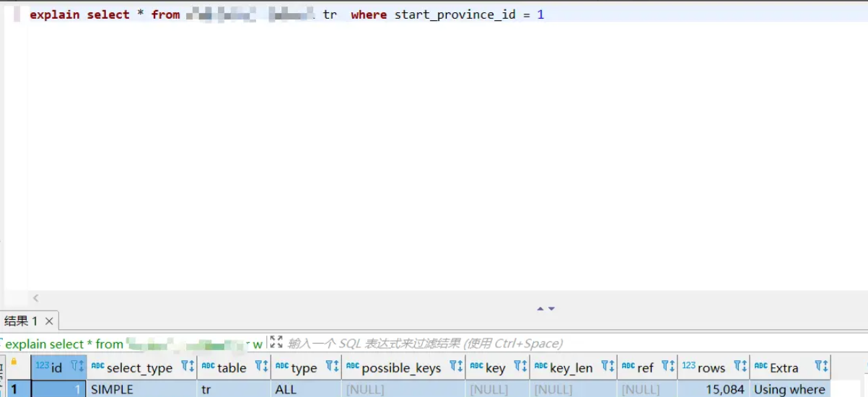Click the filter/sort icon in id column
The width and height of the screenshot is (868, 397).
click(77, 367)
